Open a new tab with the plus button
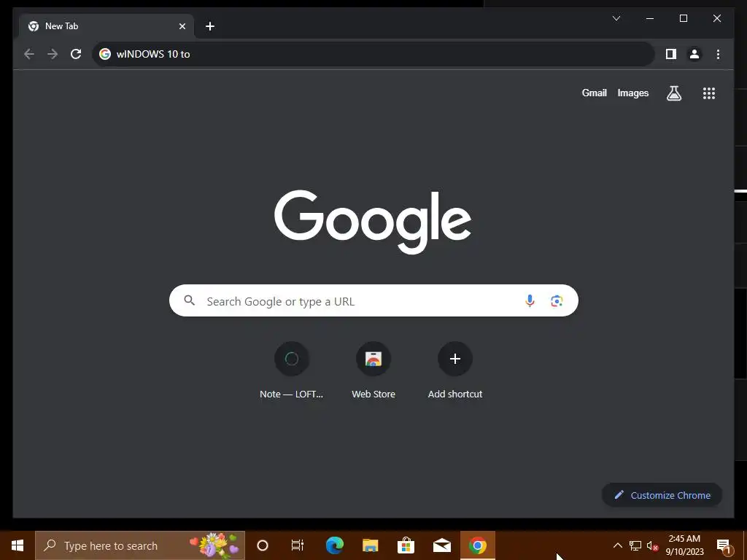Screen dimensions: 747x560 [210, 26]
